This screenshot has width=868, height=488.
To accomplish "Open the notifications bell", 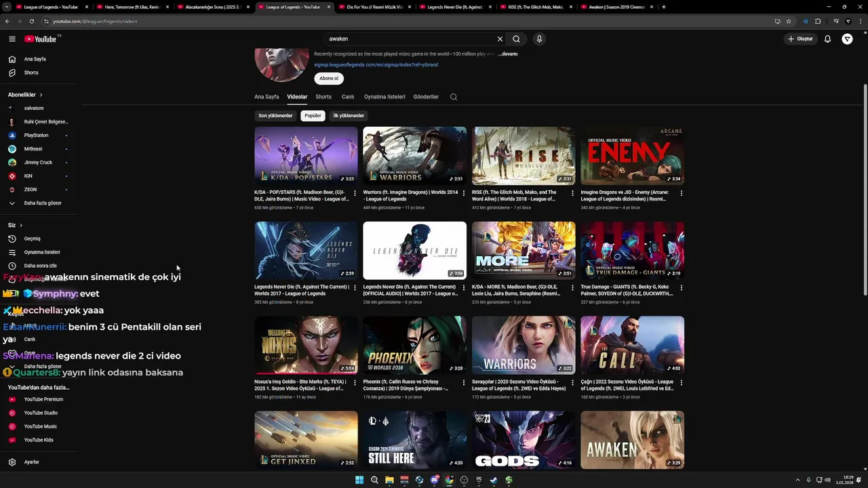I will pyautogui.click(x=827, y=39).
